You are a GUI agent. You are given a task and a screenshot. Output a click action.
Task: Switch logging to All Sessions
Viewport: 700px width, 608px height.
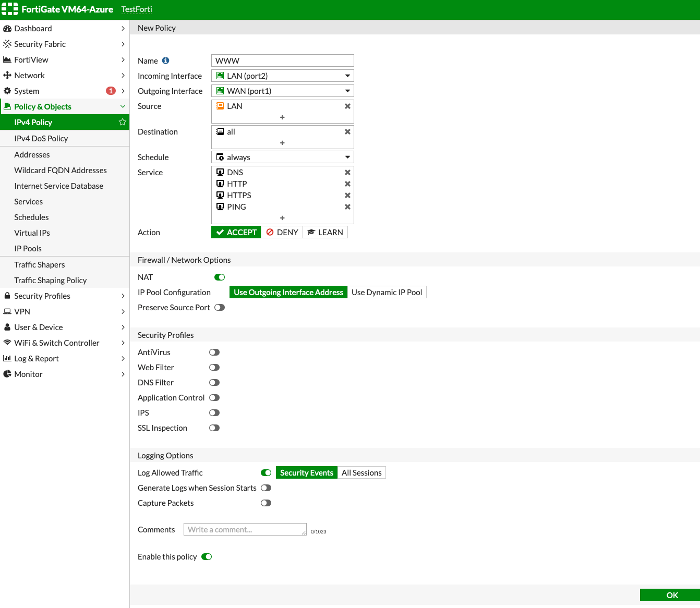pyautogui.click(x=361, y=472)
